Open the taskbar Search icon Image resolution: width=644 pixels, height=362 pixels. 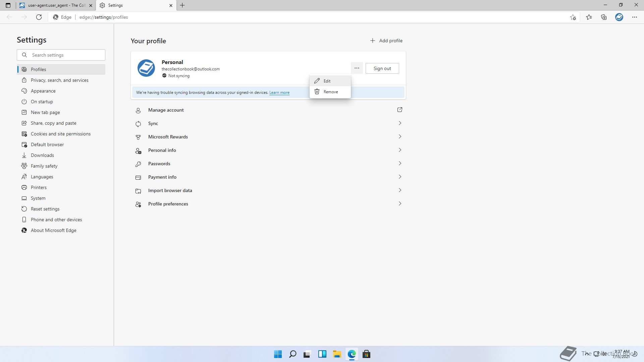pyautogui.click(x=292, y=354)
